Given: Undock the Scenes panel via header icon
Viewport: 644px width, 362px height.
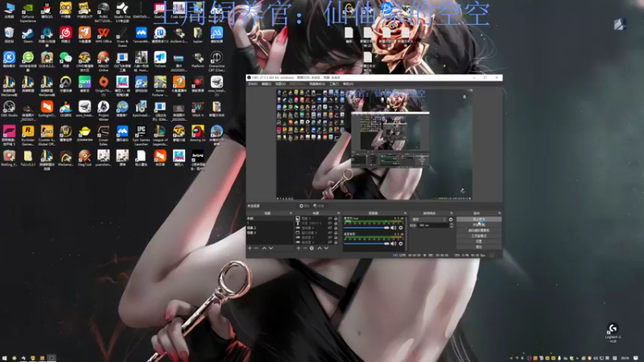Looking at the screenshot, I should (x=291, y=213).
